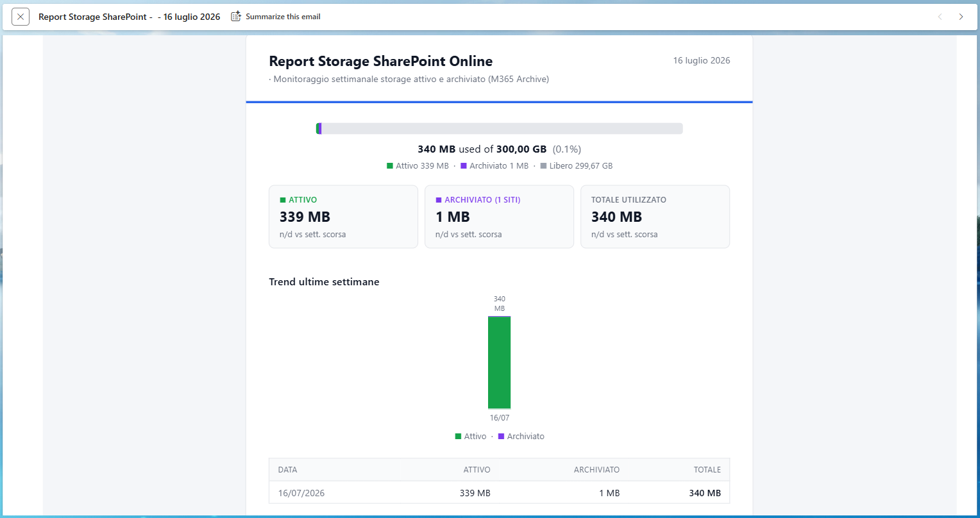Click the '16/07/2026' cell in the table

pos(301,494)
